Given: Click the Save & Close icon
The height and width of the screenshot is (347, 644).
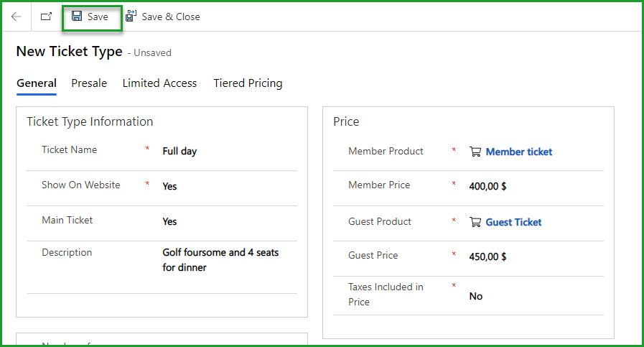Looking at the screenshot, I should tap(131, 17).
